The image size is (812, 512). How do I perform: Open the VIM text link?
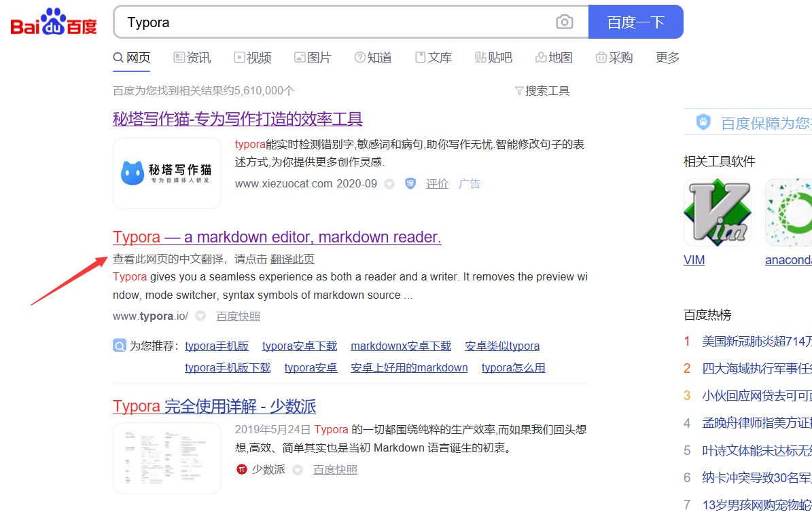(x=694, y=260)
